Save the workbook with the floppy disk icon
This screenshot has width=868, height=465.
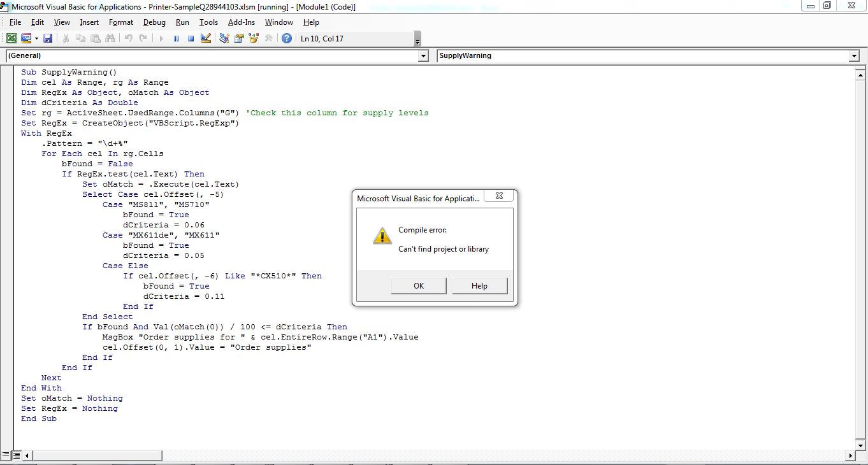48,38
